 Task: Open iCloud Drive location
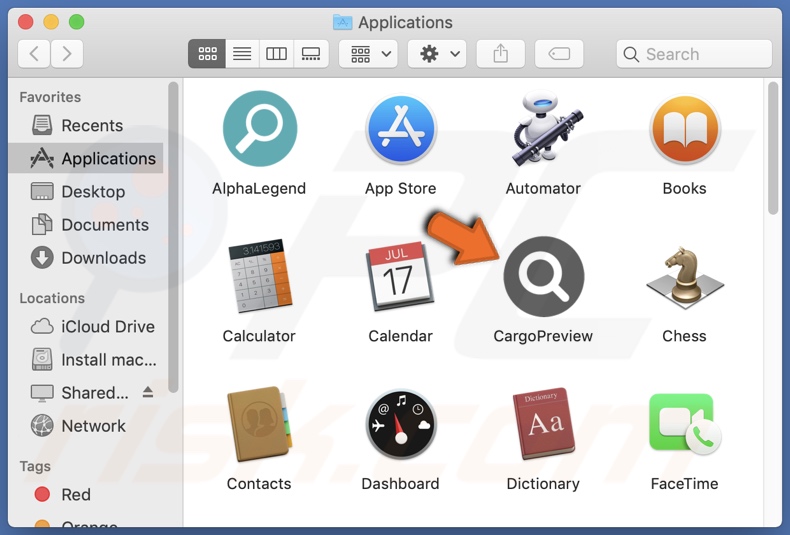[86, 326]
